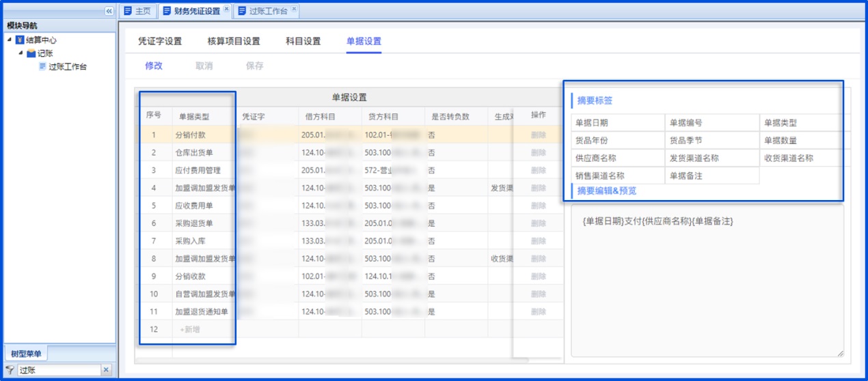
Task: Click the 借方科目 column header
Action: [330, 117]
